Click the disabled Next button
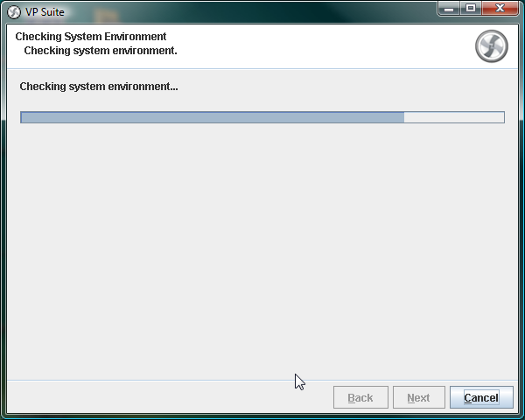This screenshot has width=525, height=420. pyautogui.click(x=419, y=397)
